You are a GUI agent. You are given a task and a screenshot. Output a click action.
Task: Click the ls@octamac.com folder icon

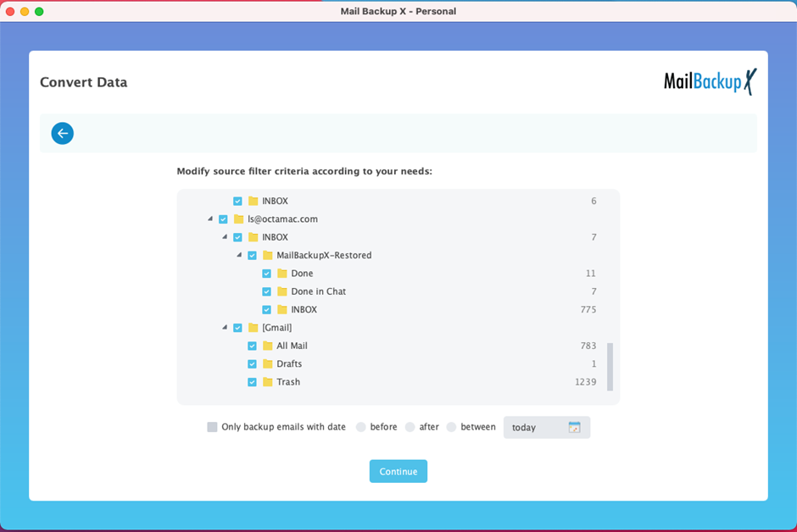click(238, 219)
